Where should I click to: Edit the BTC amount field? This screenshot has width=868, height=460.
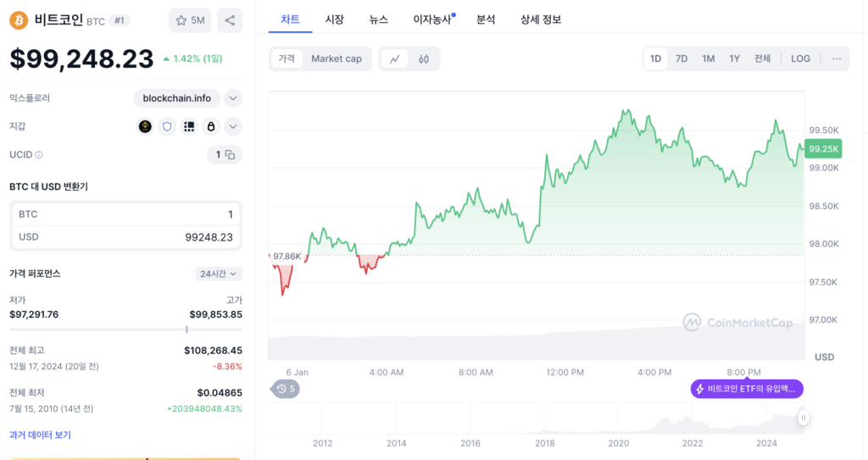125,214
